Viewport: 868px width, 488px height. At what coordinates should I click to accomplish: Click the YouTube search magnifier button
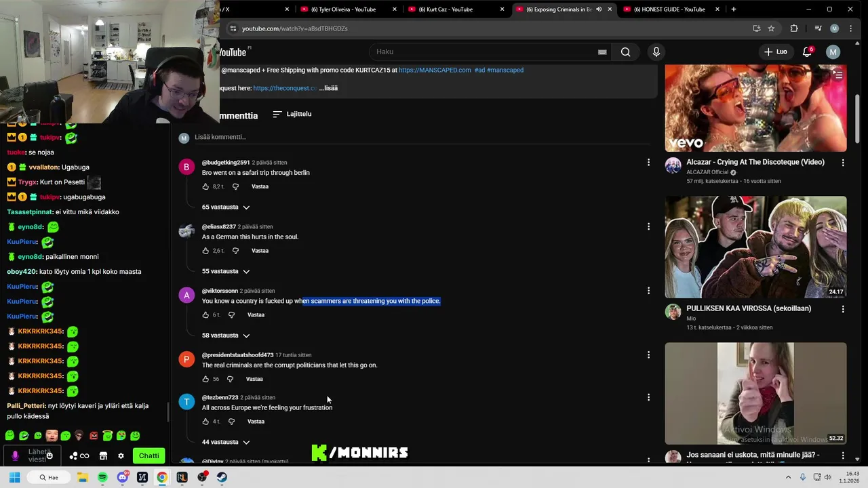coord(625,52)
